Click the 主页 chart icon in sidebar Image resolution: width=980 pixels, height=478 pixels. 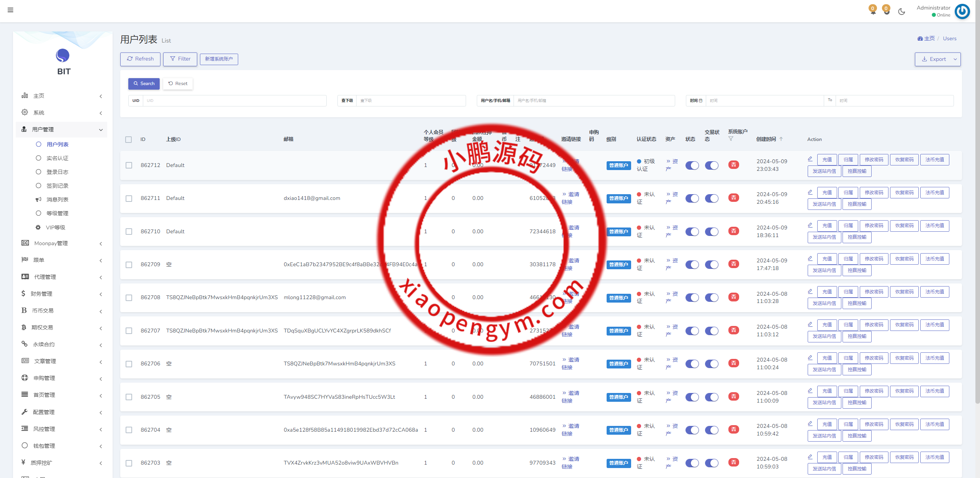point(25,95)
